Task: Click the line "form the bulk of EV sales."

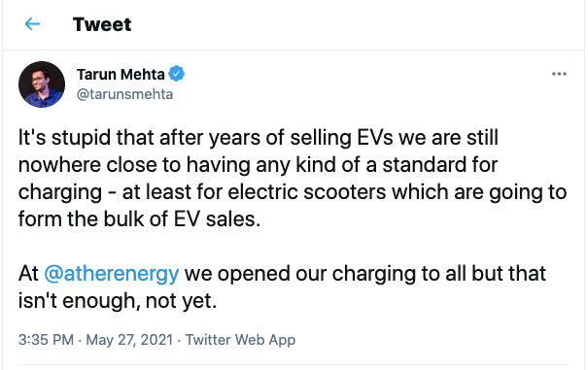Action: [139, 219]
